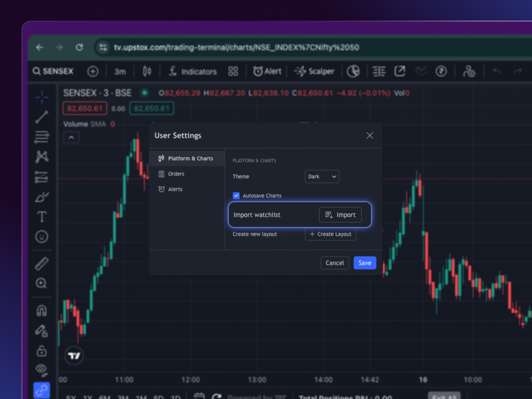
Task: Open Indicators menu
Action: (193, 71)
